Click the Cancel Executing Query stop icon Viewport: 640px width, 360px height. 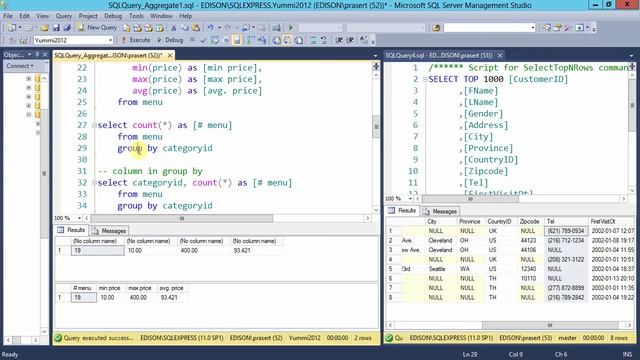point(192,40)
